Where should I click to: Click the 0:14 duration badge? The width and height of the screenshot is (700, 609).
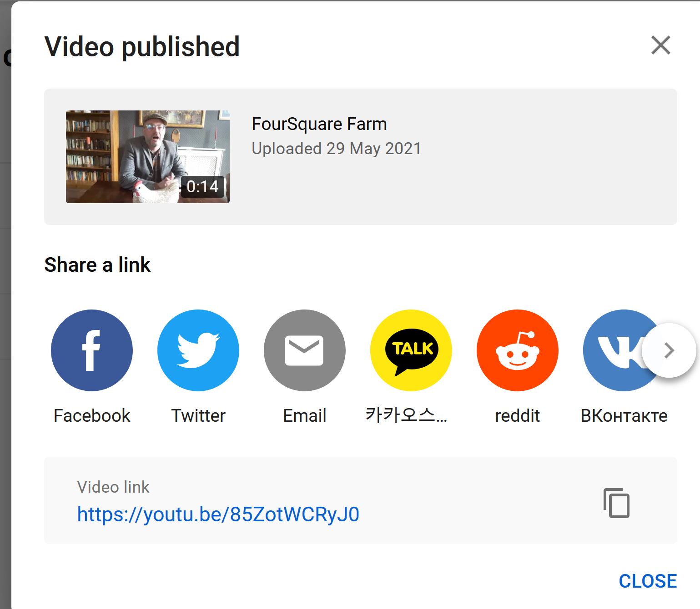[x=203, y=186]
